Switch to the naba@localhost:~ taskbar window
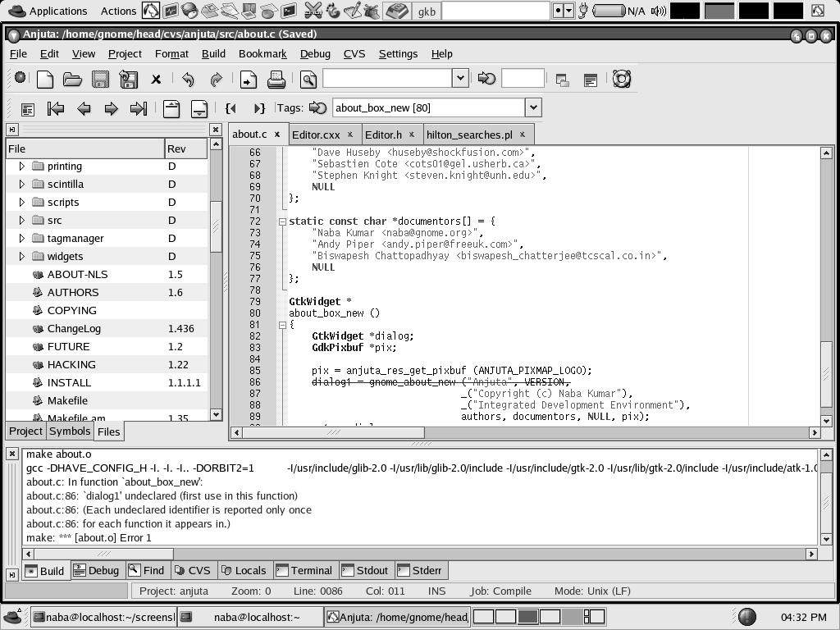The width and height of the screenshot is (840, 630). (x=251, y=617)
